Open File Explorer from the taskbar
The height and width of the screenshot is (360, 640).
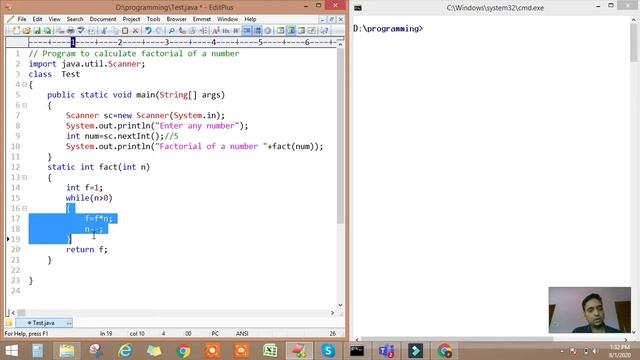pos(67,351)
